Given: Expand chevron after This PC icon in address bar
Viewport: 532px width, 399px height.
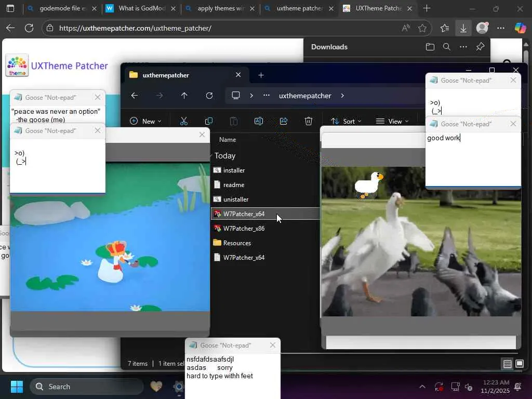Looking at the screenshot, I should pyautogui.click(x=251, y=96).
